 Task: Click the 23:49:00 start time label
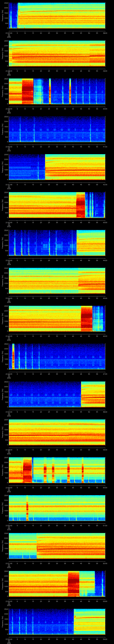9,487
